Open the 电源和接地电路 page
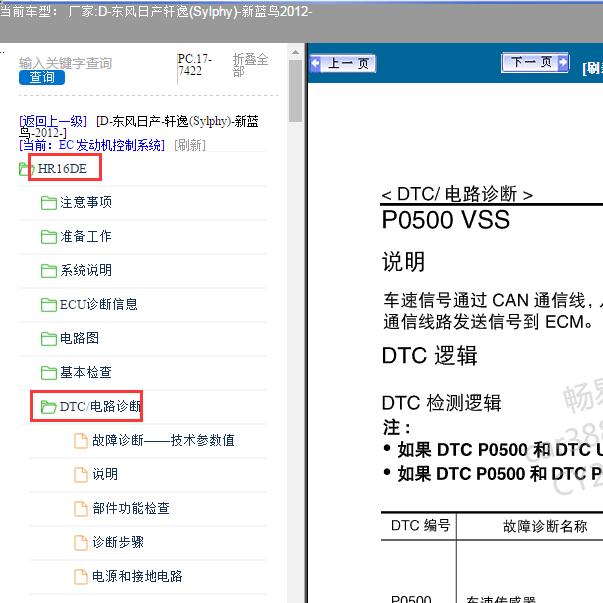Screen dimensions: 603x603 pyautogui.click(x=137, y=576)
